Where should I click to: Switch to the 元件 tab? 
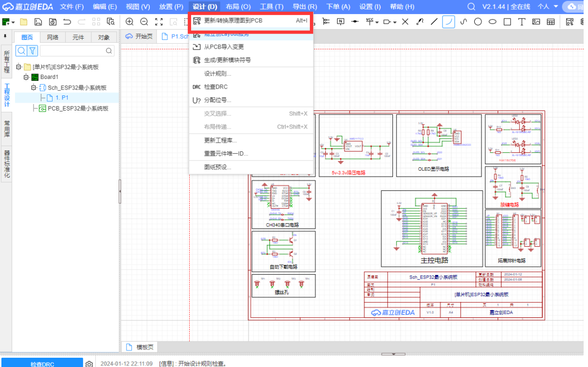(x=78, y=37)
